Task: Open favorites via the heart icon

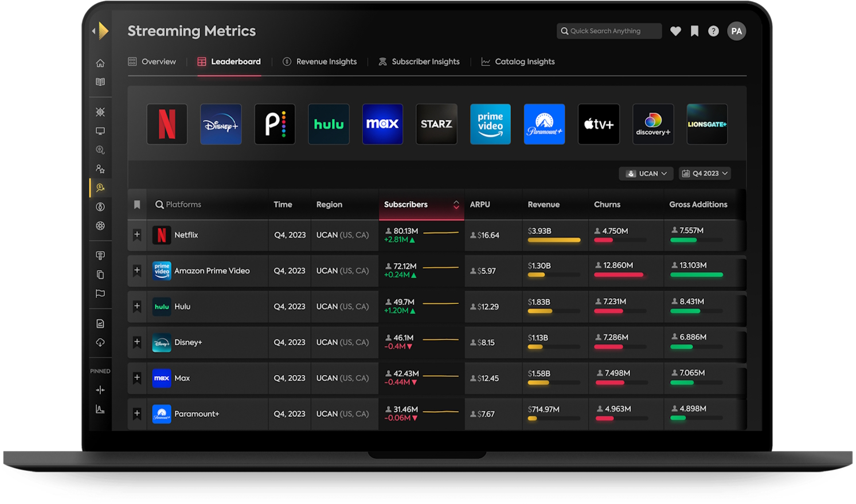Action: click(x=675, y=31)
